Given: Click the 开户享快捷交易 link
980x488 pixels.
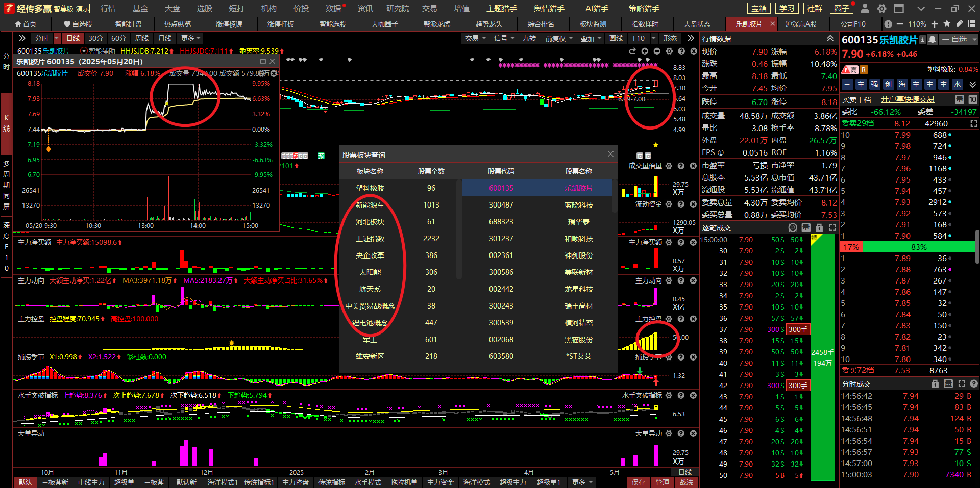Looking at the screenshot, I should pos(908,99).
